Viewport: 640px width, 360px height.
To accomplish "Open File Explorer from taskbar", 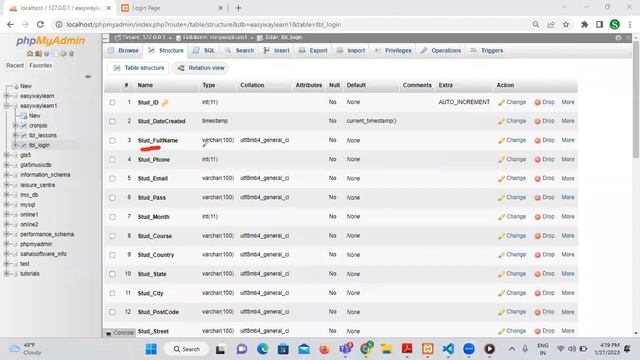I will click(386, 349).
